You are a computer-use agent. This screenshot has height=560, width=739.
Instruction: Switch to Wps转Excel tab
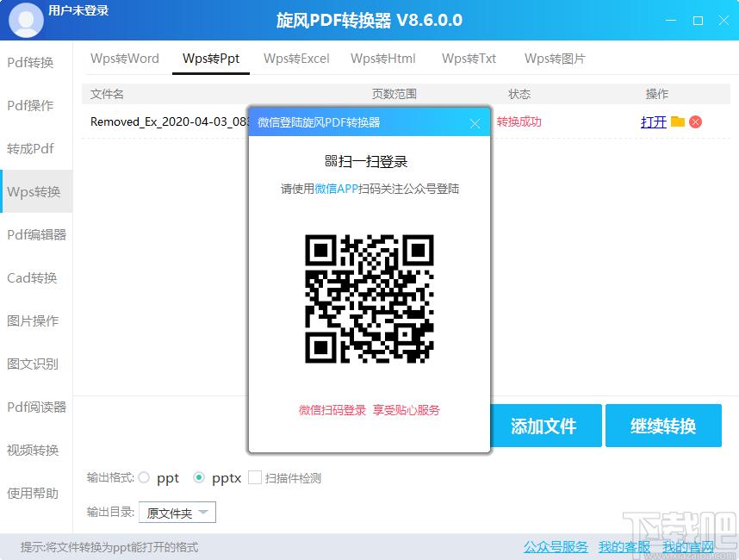coord(296,59)
